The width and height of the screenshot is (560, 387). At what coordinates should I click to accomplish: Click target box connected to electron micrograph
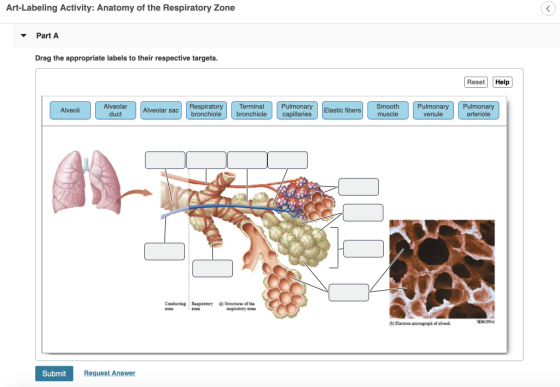[349, 292]
